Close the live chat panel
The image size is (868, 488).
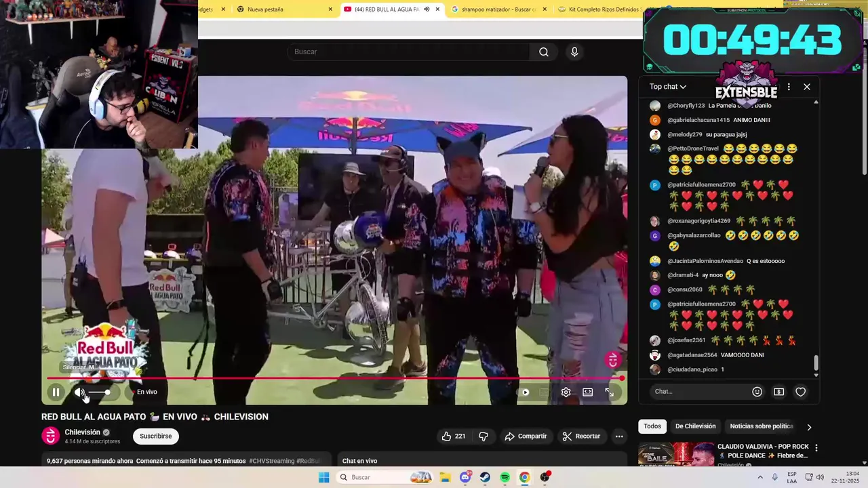pyautogui.click(x=806, y=87)
